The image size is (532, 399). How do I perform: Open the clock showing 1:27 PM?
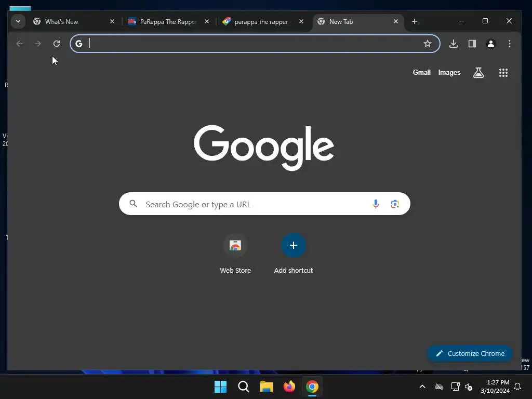click(x=495, y=387)
